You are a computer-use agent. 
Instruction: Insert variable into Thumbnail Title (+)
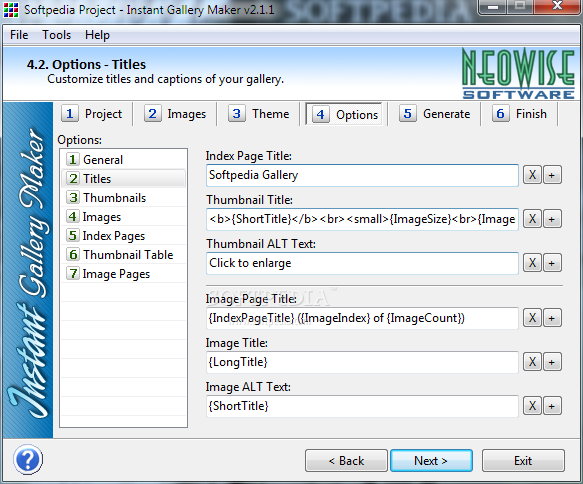coord(552,219)
